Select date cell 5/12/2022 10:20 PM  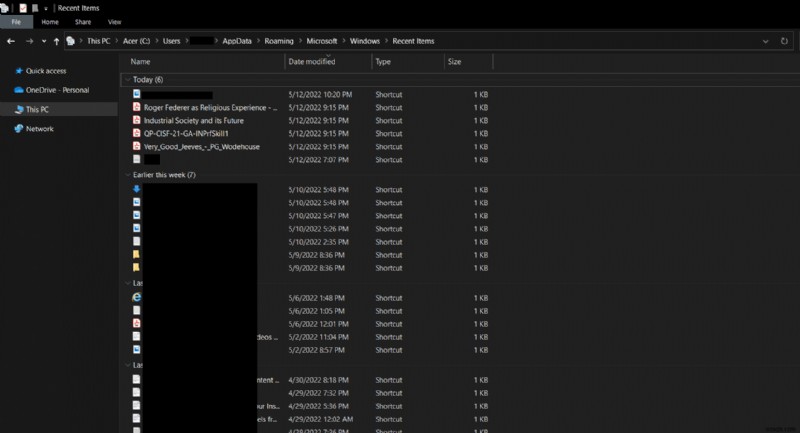(x=320, y=95)
